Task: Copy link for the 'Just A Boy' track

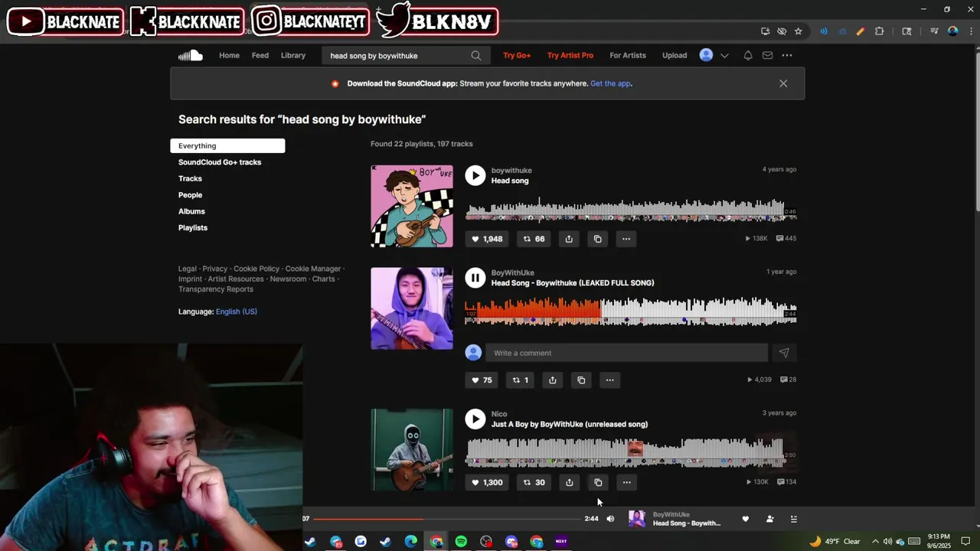Action: click(598, 482)
